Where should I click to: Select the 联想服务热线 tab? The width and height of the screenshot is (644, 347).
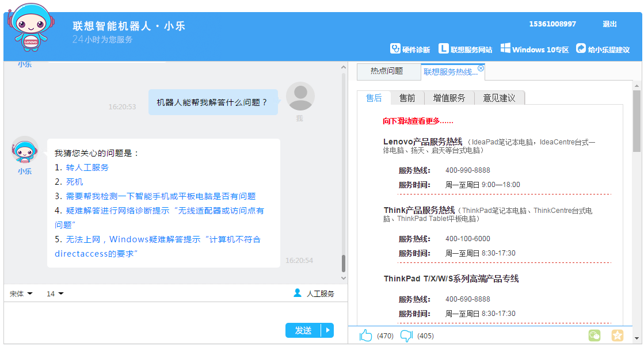tap(450, 73)
